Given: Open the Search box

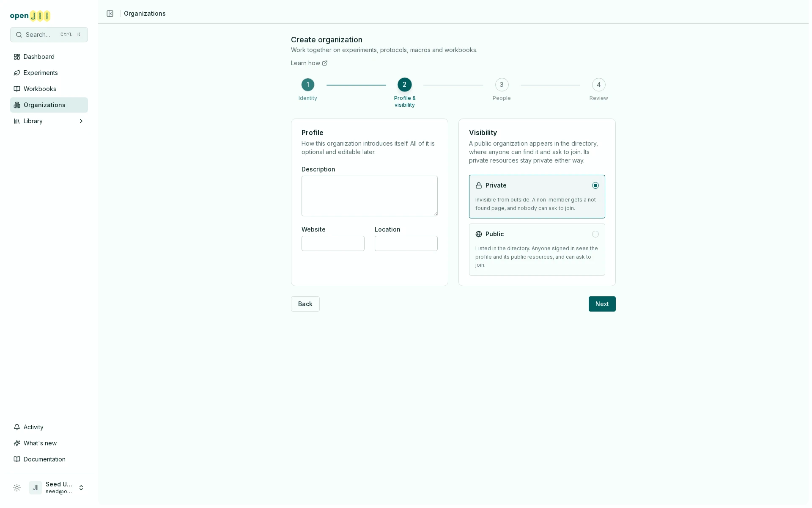Looking at the screenshot, I should coord(49,35).
